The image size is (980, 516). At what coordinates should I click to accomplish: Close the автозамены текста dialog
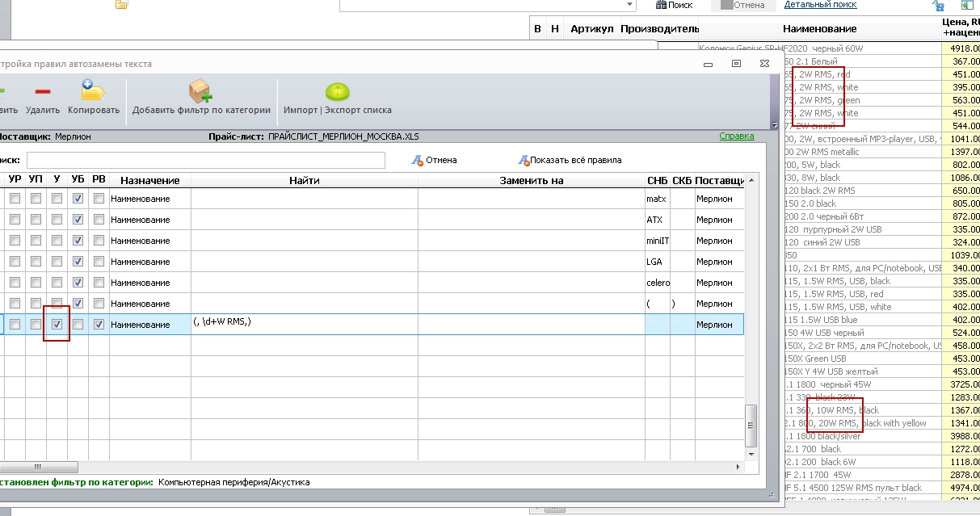(x=763, y=64)
